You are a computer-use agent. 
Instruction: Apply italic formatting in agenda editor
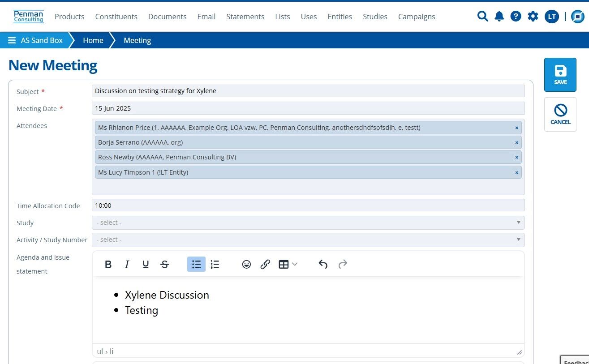pos(127,264)
